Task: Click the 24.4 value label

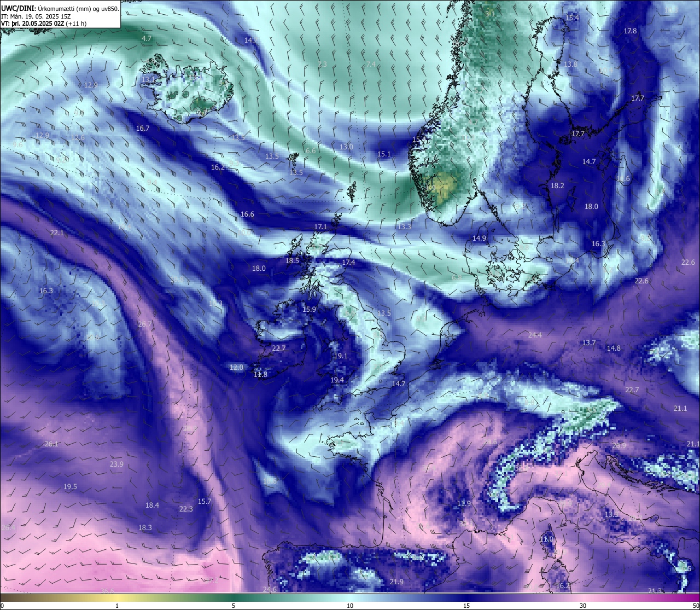Action: [535, 335]
